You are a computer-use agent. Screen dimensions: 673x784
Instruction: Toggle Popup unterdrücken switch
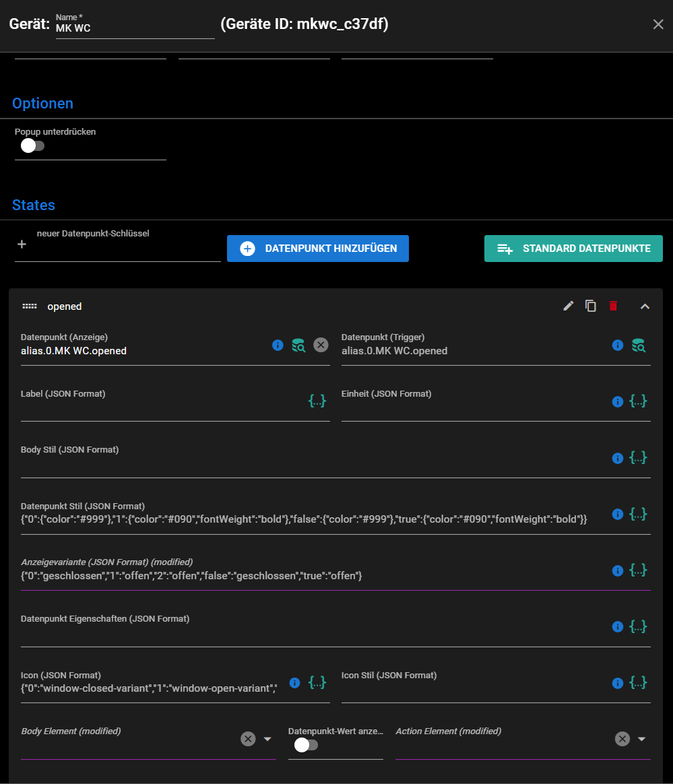(x=32, y=145)
